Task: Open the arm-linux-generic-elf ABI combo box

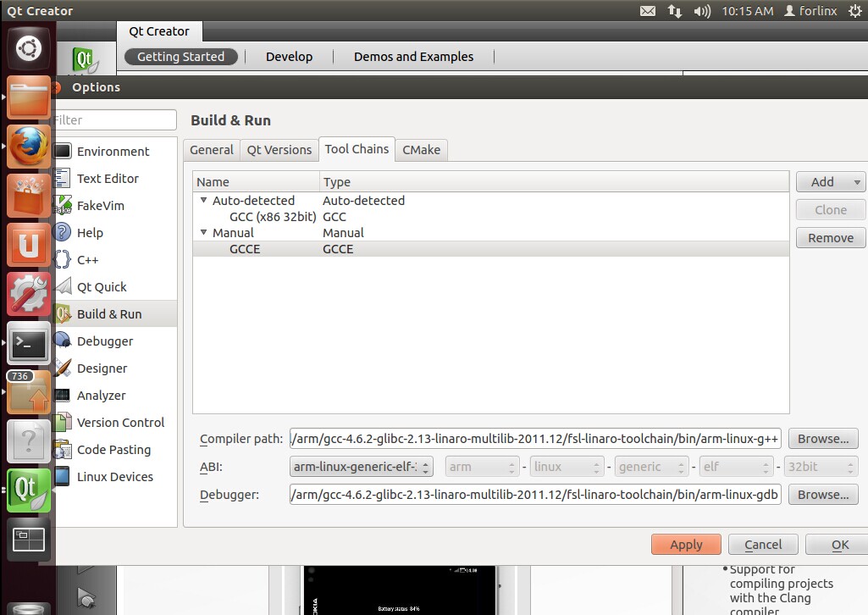Action: [x=361, y=467]
